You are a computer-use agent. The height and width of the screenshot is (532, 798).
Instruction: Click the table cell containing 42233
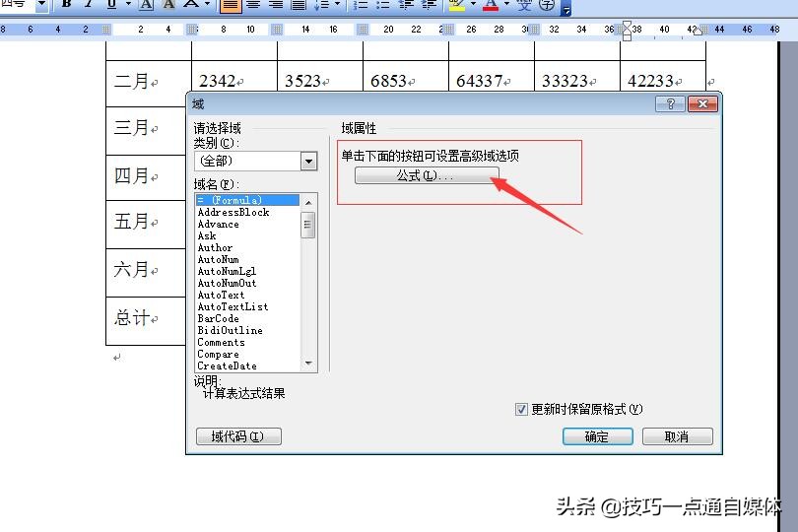[x=663, y=77]
